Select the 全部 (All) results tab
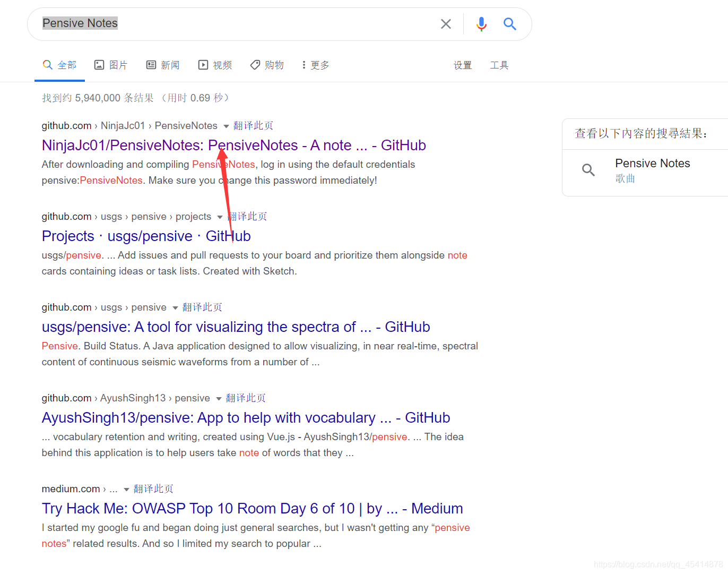The height and width of the screenshot is (574, 728). click(59, 65)
